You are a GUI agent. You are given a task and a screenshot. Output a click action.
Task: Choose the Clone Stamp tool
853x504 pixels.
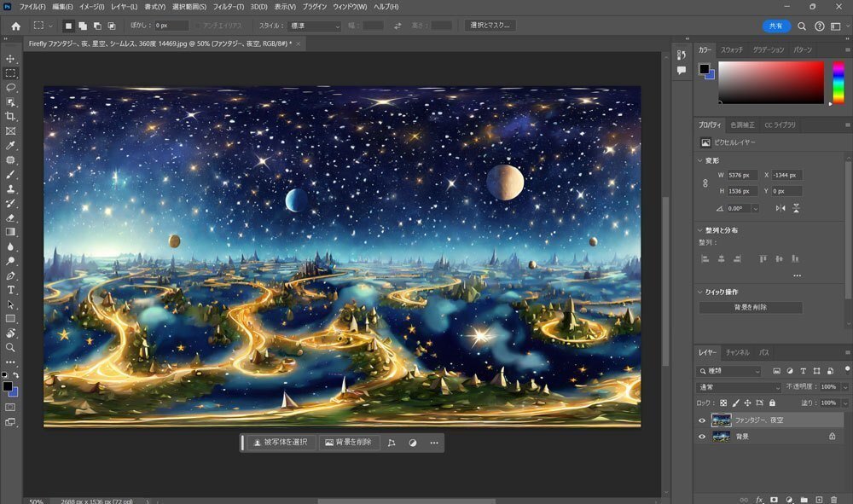click(x=10, y=188)
